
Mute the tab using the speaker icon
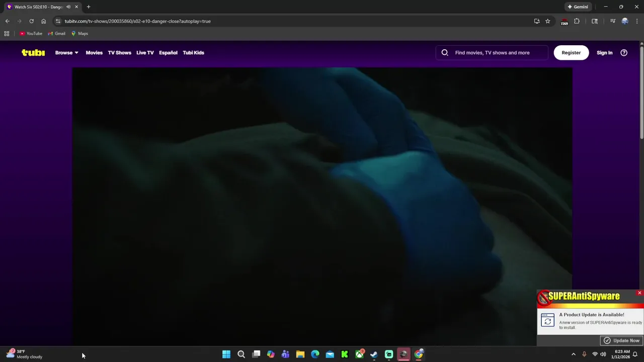pyautogui.click(x=68, y=7)
